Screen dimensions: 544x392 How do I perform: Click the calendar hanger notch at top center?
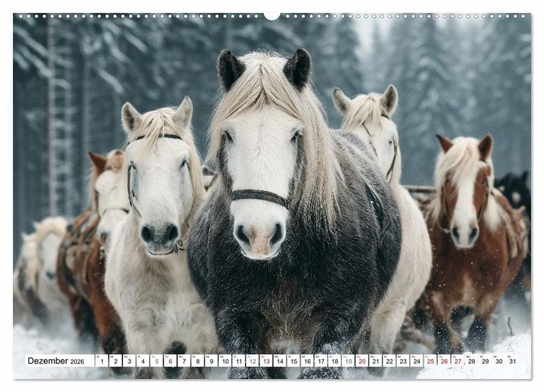272,15
